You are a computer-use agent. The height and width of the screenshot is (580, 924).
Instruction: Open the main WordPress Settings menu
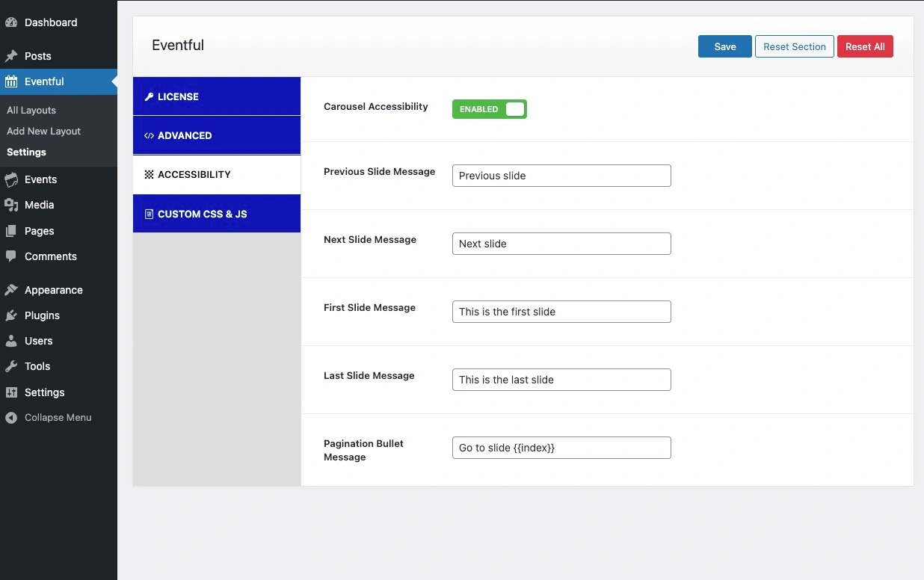(58, 392)
